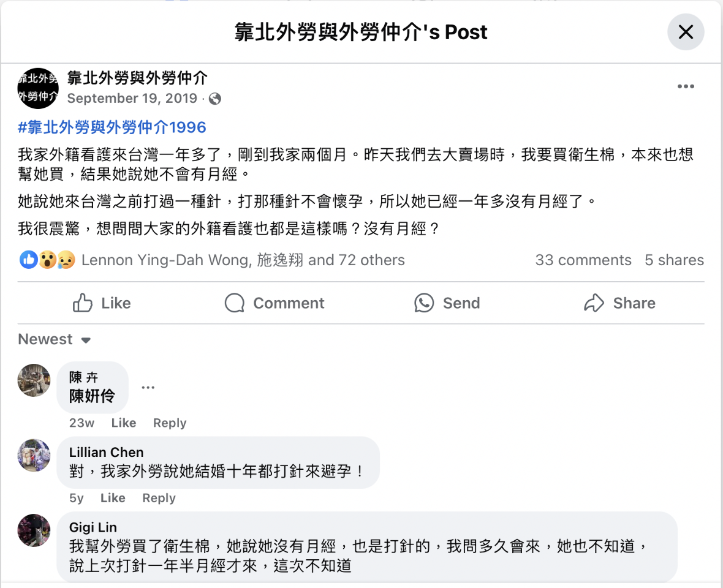This screenshot has width=723, height=588.
Task: Open the 33 comments link
Action: point(583,260)
